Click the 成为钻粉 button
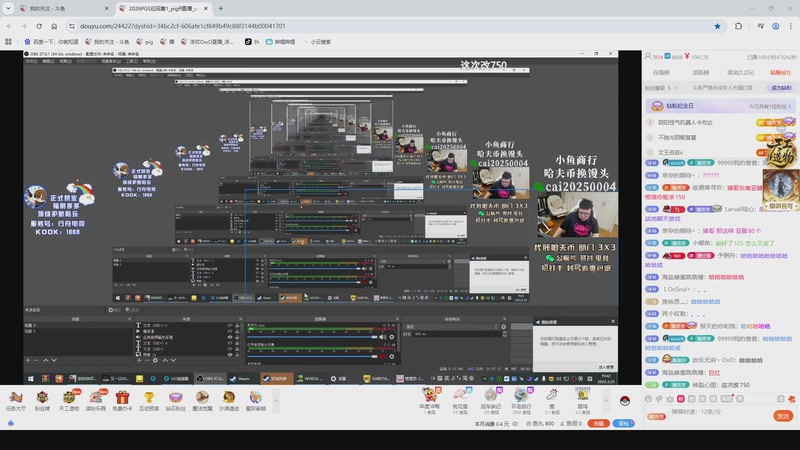The width and height of the screenshot is (800, 450). (781, 88)
